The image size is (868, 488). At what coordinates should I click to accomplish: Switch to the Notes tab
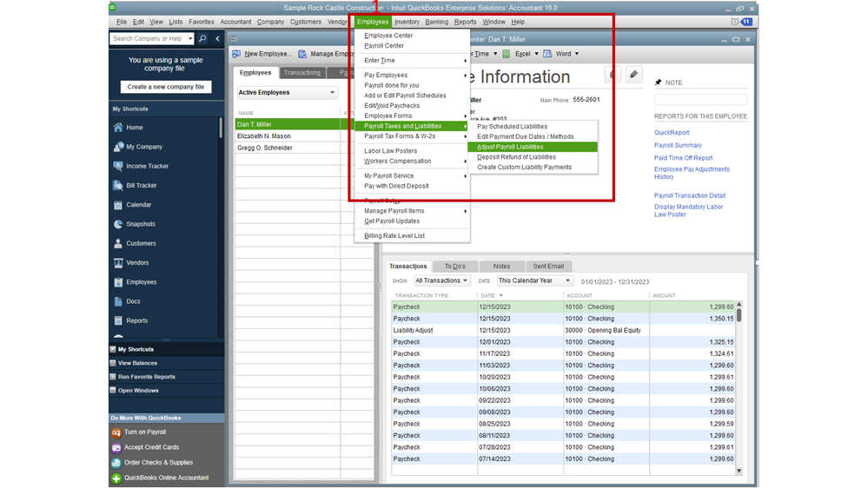(501, 266)
